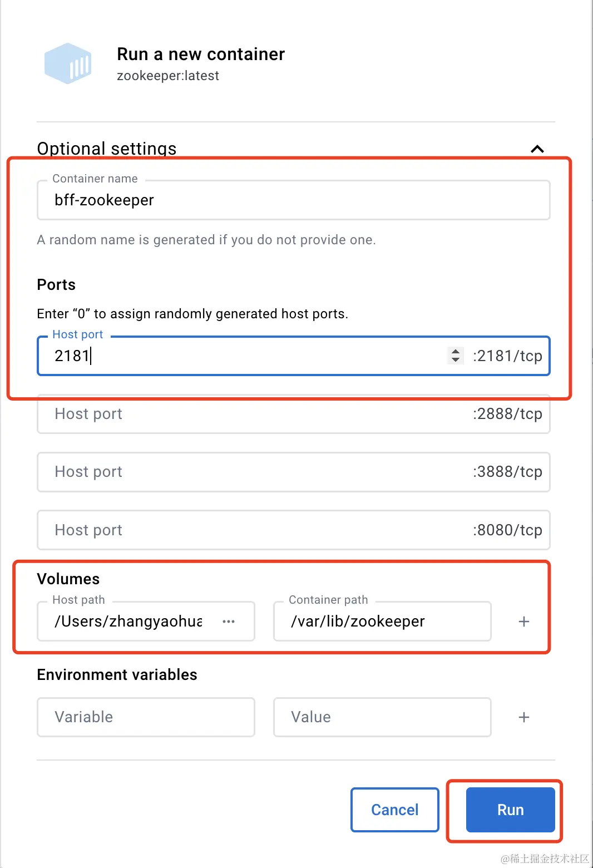Click the Host port field for :8080/tcp
The height and width of the screenshot is (868, 593).
[x=223, y=530]
